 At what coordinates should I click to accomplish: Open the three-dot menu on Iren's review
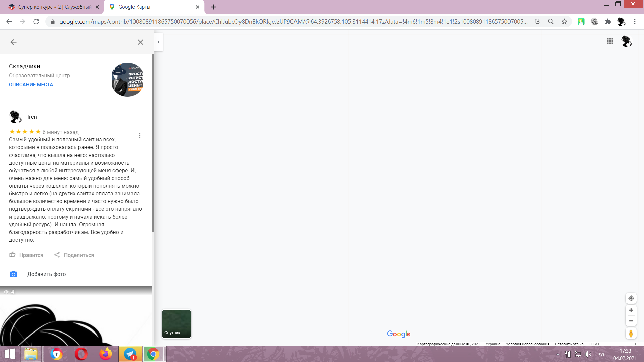click(140, 135)
